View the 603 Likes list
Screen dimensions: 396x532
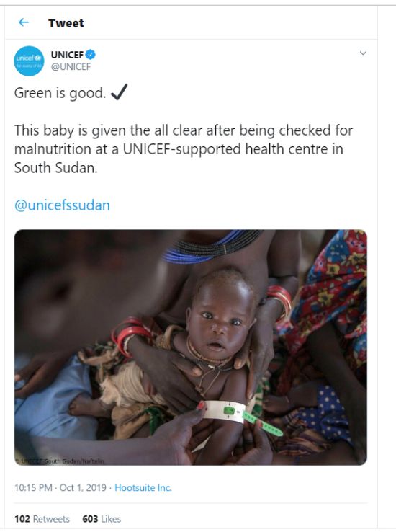[102, 519]
